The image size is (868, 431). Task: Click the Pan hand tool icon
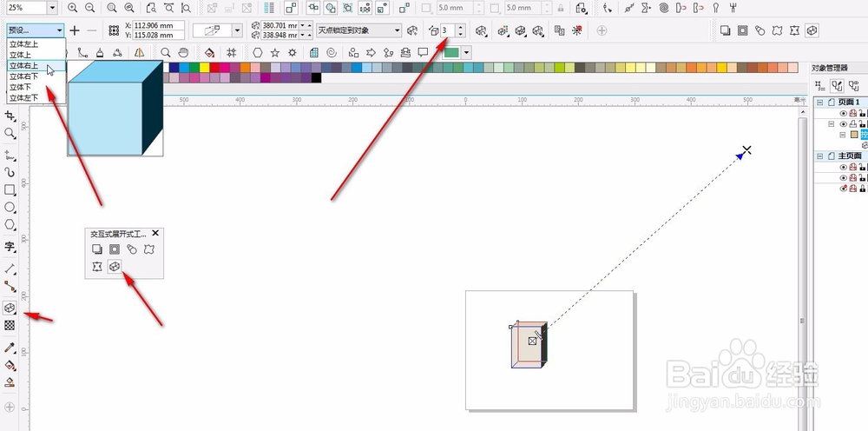coord(182,53)
